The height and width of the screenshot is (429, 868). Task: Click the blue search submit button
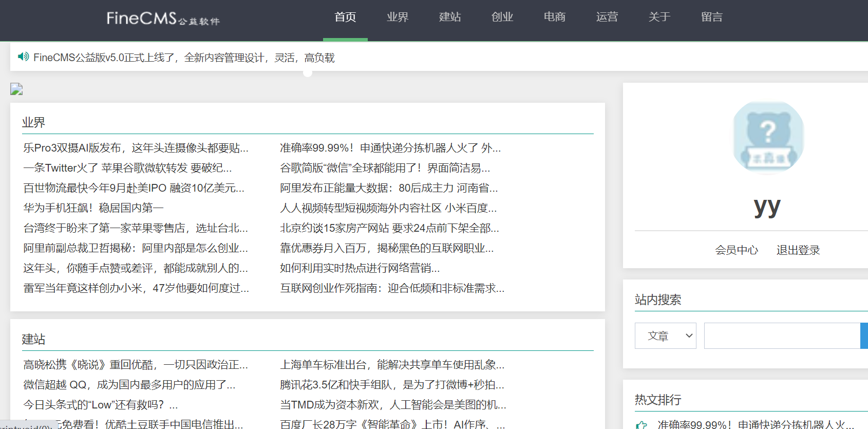pyautogui.click(x=864, y=336)
